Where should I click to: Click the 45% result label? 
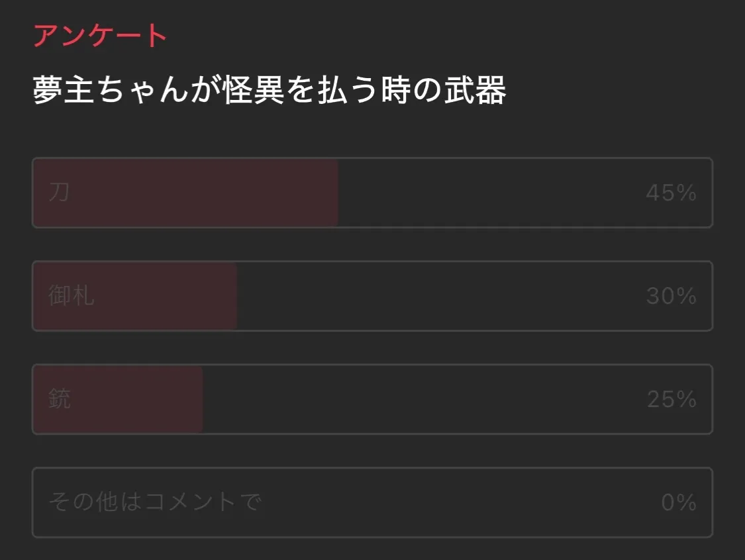(671, 193)
